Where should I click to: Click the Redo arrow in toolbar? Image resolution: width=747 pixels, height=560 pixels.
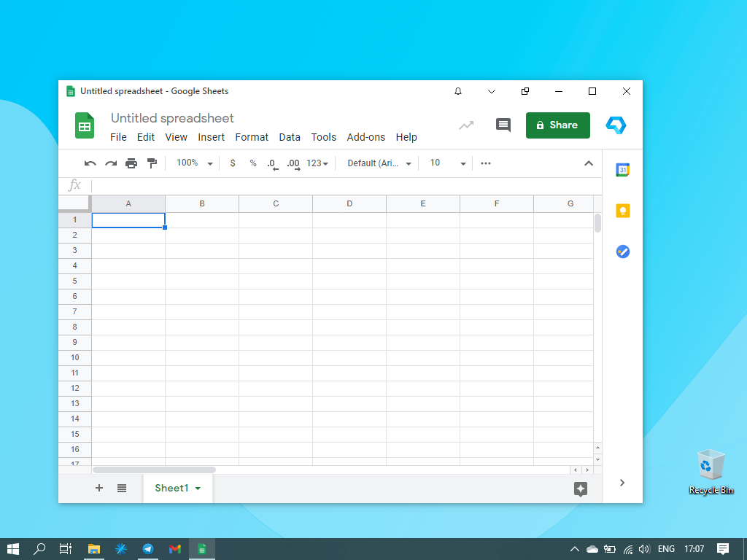(111, 163)
